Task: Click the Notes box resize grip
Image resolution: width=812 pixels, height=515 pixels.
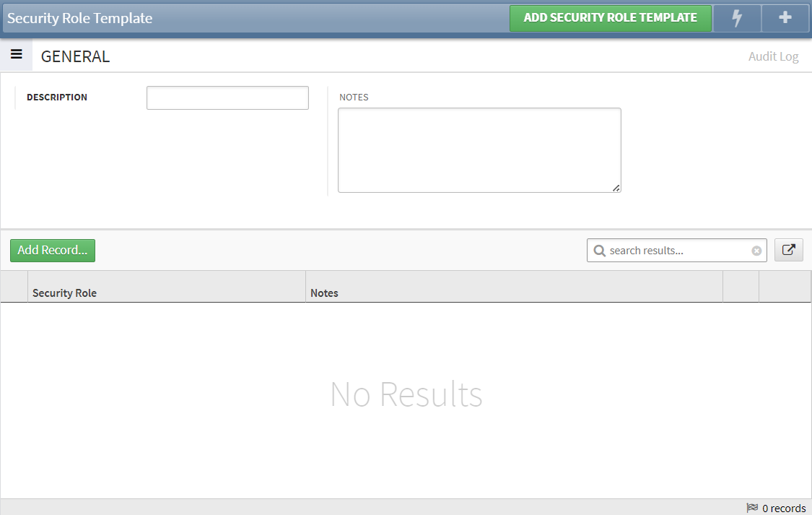Action: pyautogui.click(x=616, y=189)
